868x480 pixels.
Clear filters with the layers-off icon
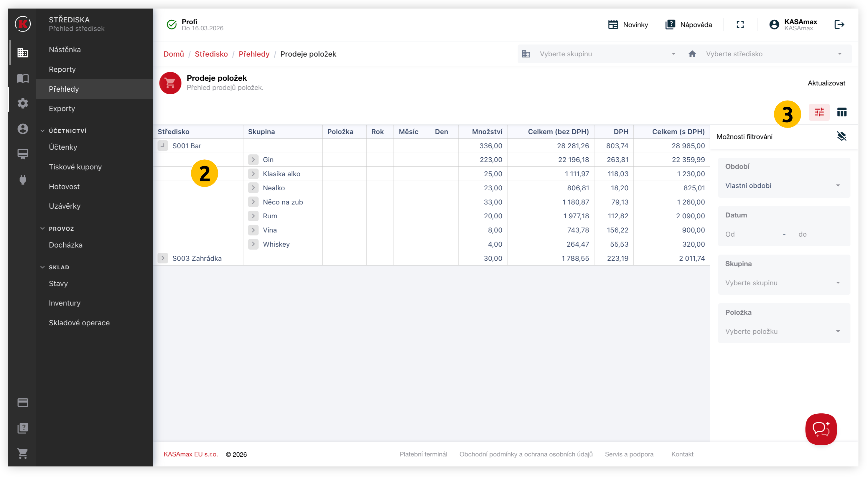pos(841,136)
